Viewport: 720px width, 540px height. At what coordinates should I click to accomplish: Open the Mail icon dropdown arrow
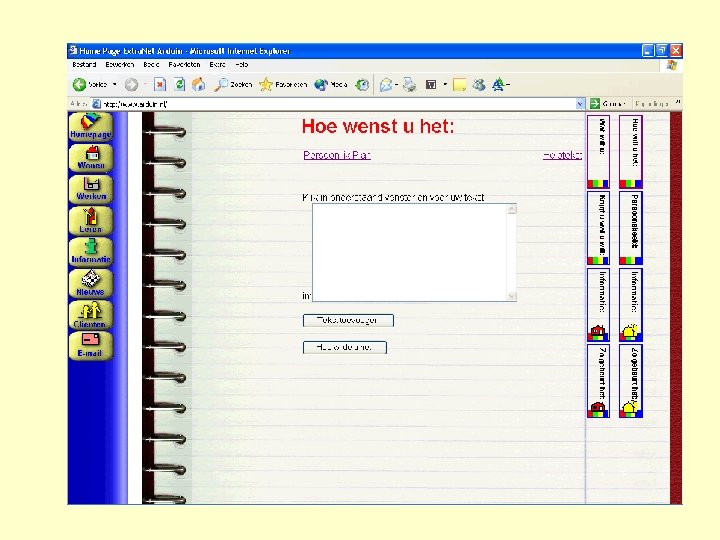[396, 84]
